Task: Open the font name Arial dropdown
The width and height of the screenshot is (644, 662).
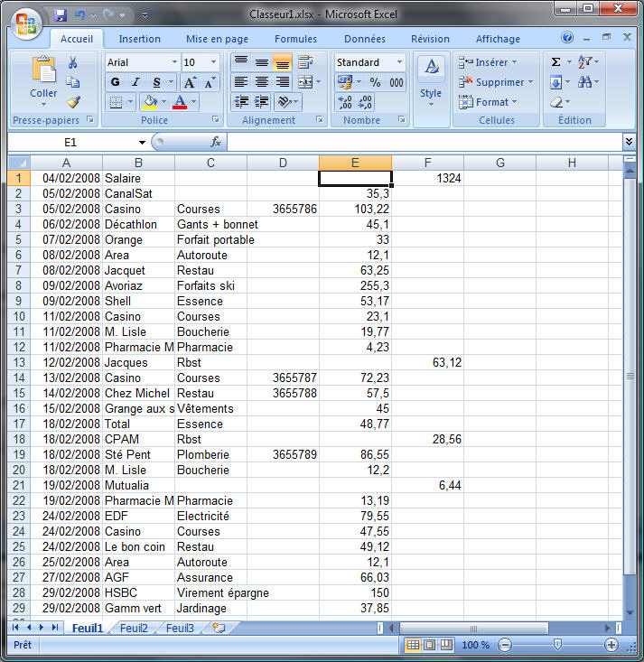Action: (x=174, y=62)
